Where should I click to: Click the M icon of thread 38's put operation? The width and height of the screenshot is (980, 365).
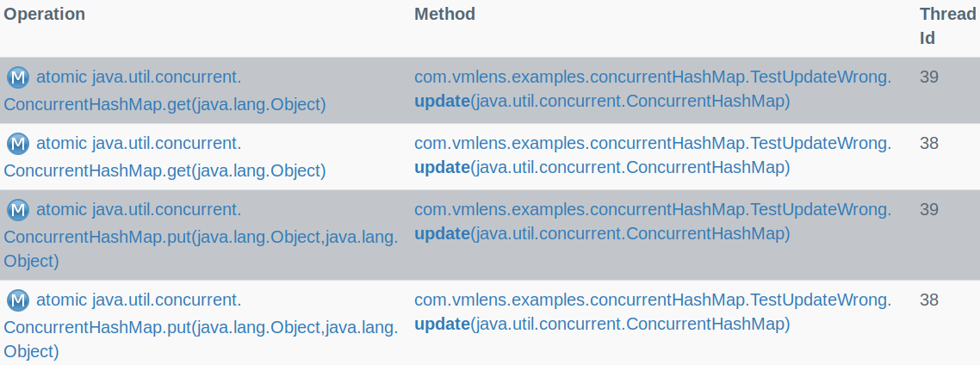[18, 300]
